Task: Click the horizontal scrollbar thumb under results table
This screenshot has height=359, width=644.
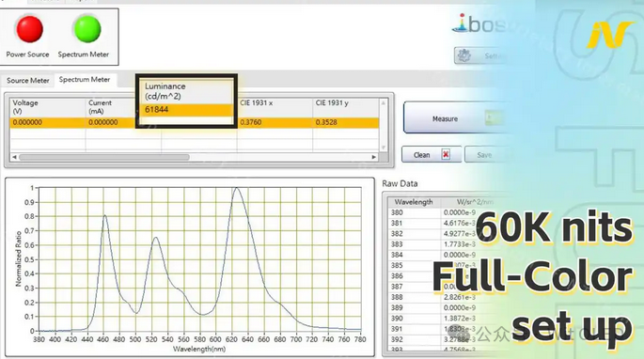Action: 104,157
